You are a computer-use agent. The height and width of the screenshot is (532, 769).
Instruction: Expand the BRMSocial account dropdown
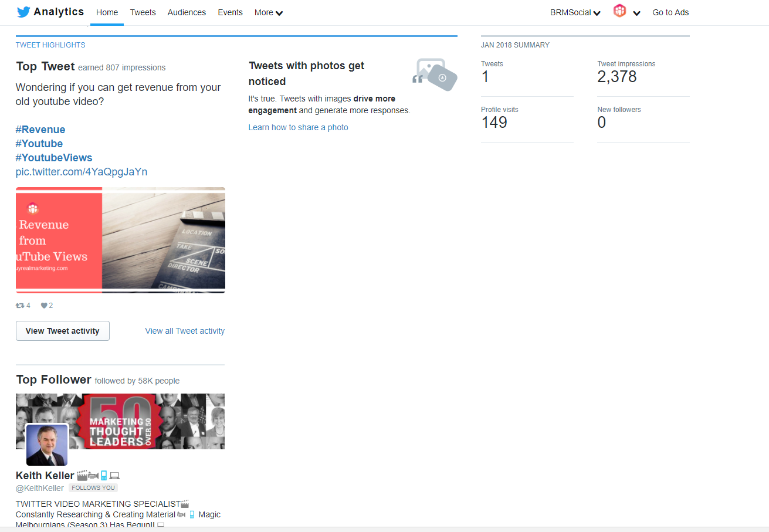575,12
